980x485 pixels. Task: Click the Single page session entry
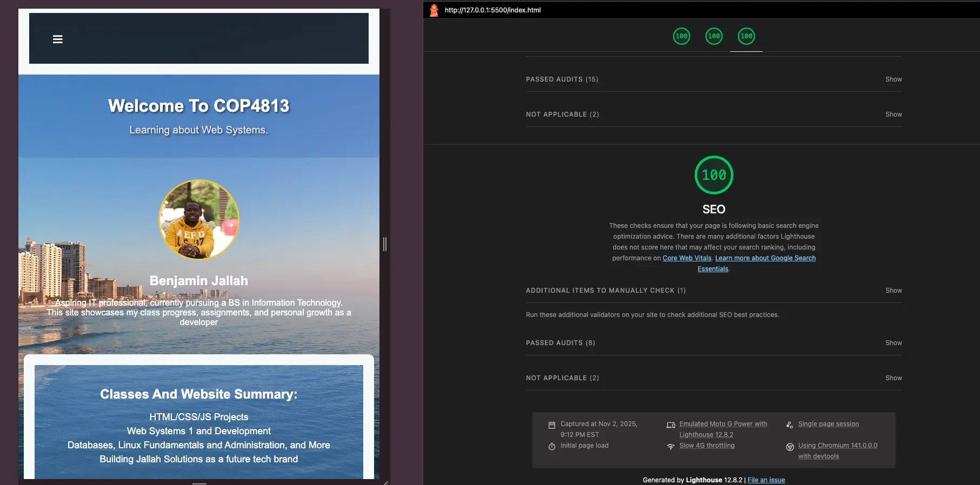[x=829, y=424]
